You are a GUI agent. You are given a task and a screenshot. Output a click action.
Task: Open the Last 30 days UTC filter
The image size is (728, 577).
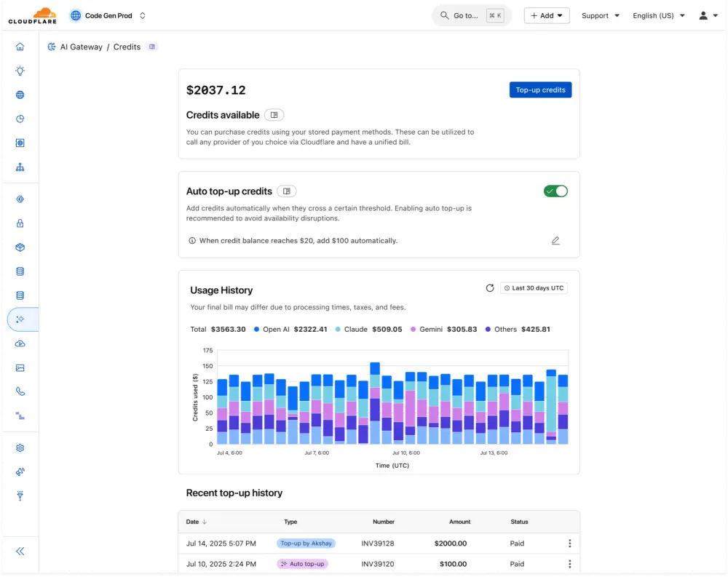(x=534, y=287)
